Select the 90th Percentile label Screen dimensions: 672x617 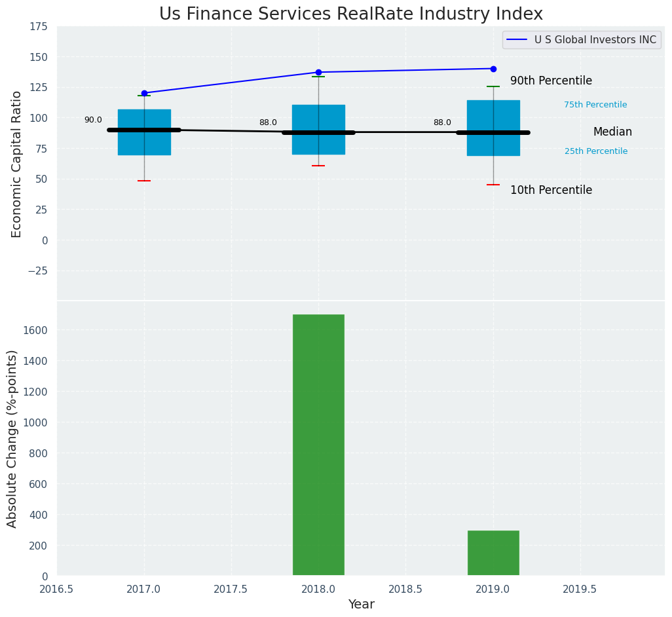pos(551,81)
